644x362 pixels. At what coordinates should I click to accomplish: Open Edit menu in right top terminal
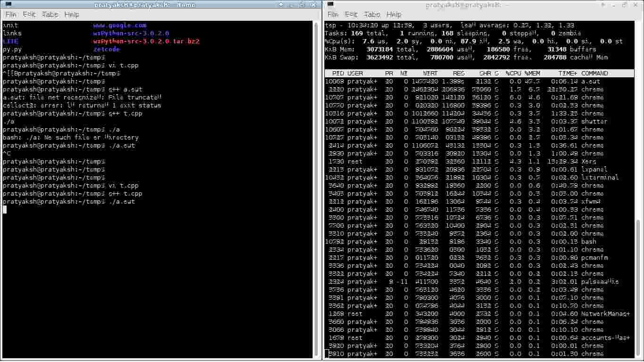coord(351,15)
